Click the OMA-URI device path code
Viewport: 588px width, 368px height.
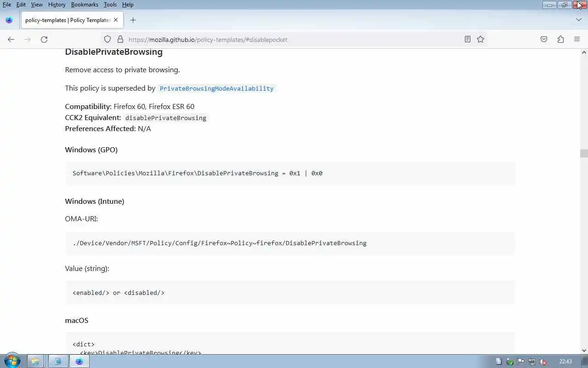(220, 243)
